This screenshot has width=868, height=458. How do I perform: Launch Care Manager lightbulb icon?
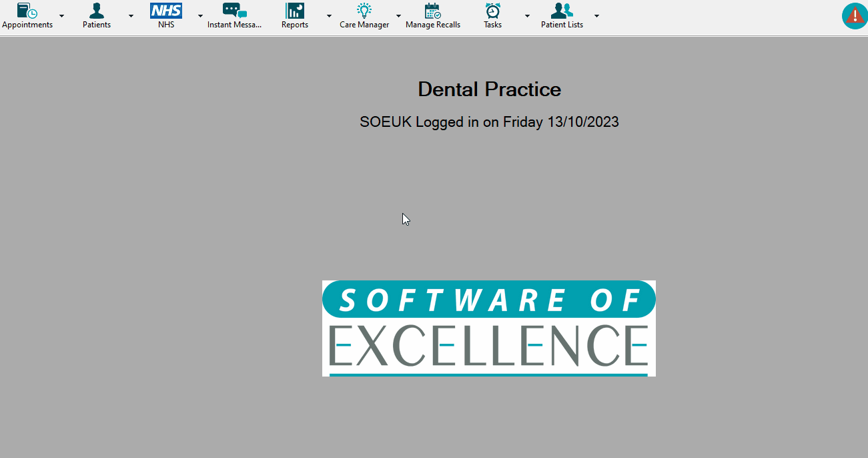click(364, 11)
